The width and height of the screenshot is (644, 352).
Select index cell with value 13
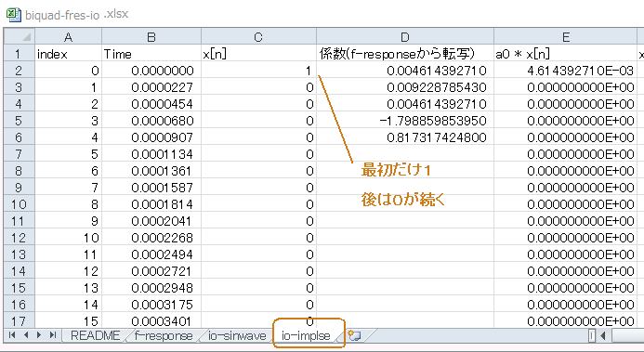[x=68, y=288]
